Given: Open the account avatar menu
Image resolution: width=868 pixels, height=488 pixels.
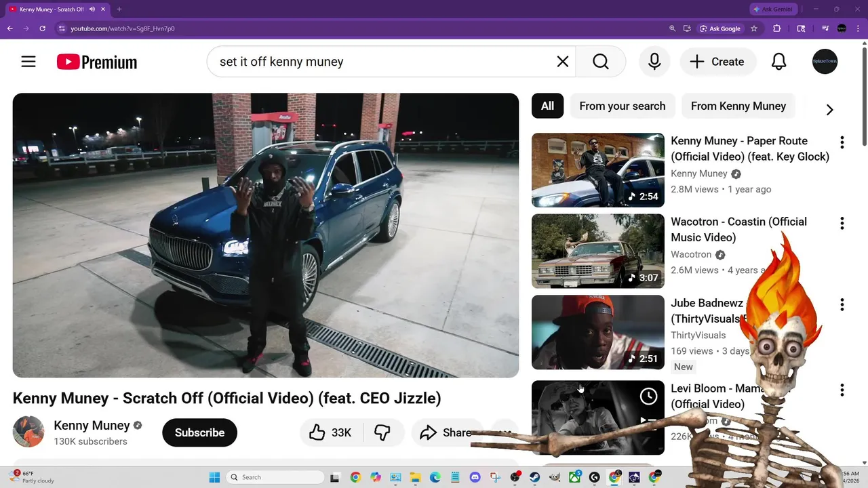Looking at the screenshot, I should point(825,62).
